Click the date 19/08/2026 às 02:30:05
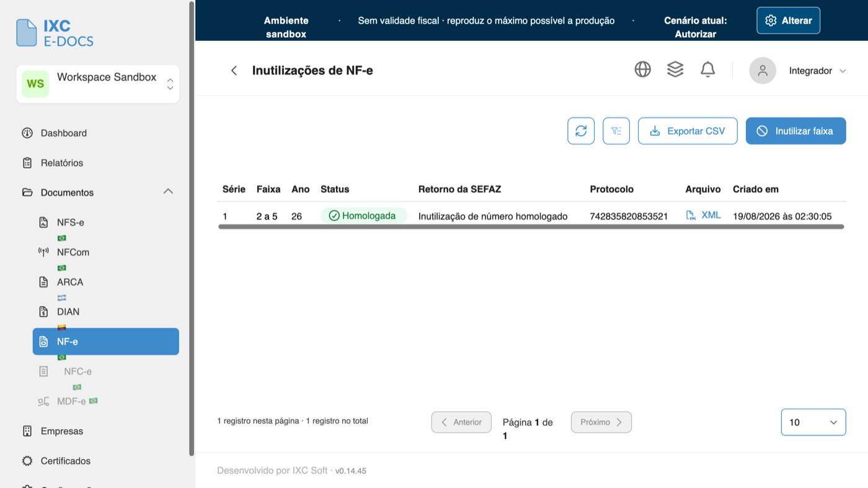This screenshot has width=868, height=488. tap(782, 216)
